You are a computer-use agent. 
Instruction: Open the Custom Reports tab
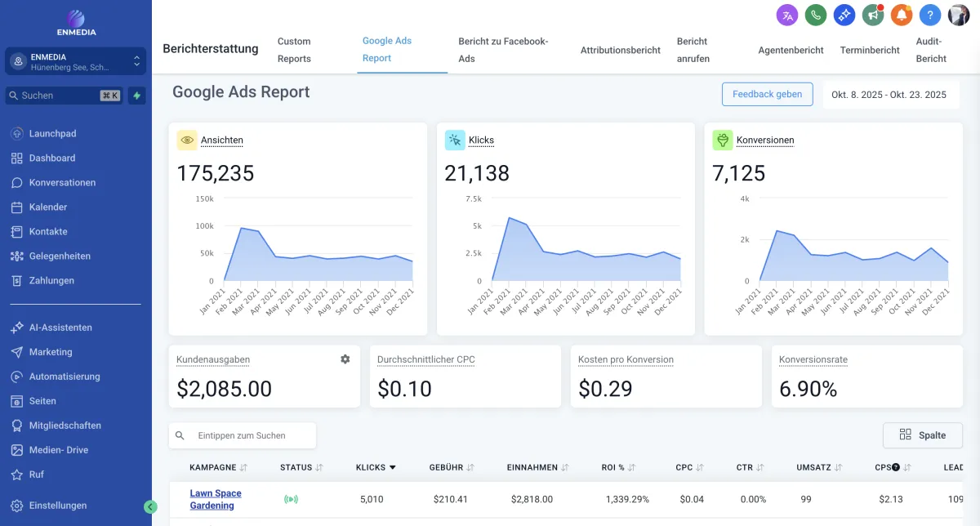pyautogui.click(x=294, y=50)
